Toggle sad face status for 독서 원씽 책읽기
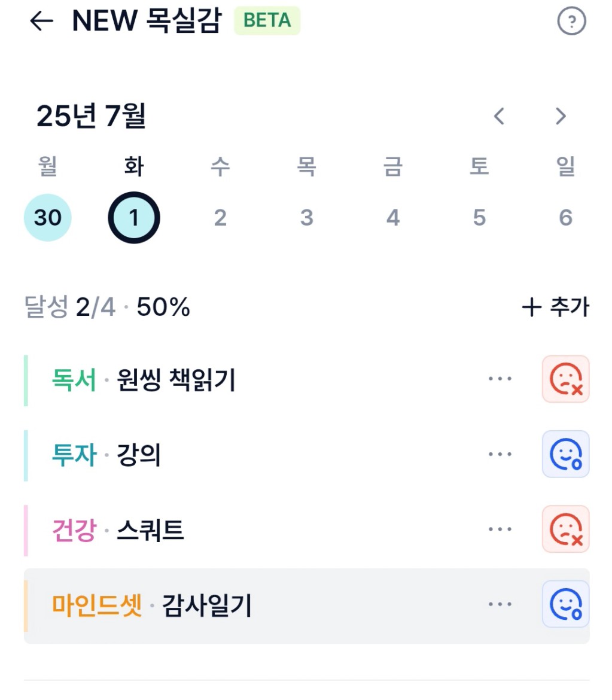The image size is (612, 700). (565, 379)
